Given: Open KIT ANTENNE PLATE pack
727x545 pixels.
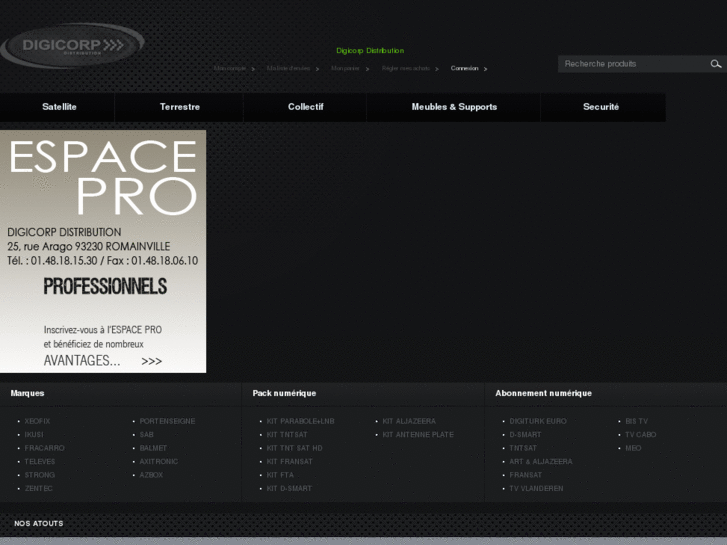Looking at the screenshot, I should [418, 435].
